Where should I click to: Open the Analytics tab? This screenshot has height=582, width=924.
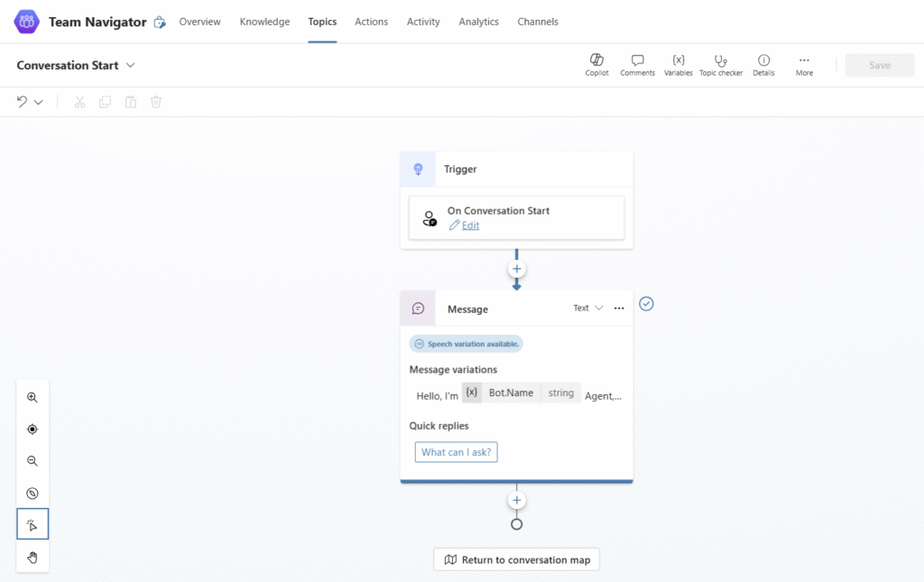pyautogui.click(x=478, y=22)
